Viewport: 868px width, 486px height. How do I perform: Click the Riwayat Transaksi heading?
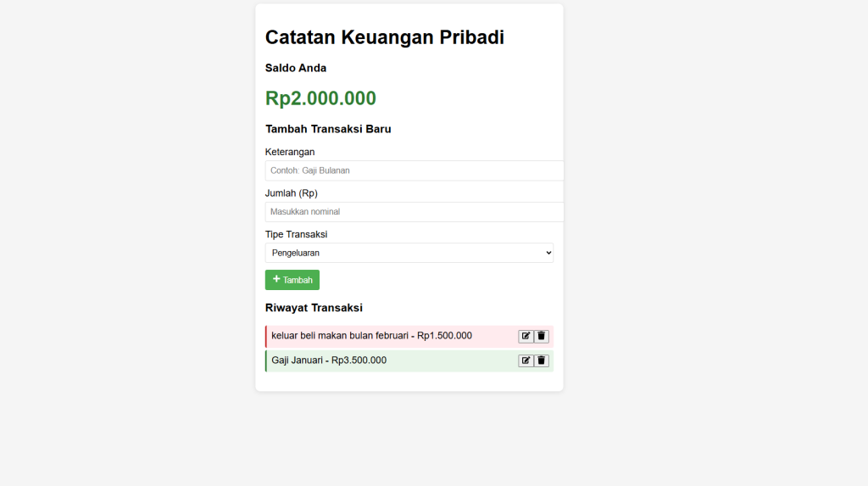[314, 308]
